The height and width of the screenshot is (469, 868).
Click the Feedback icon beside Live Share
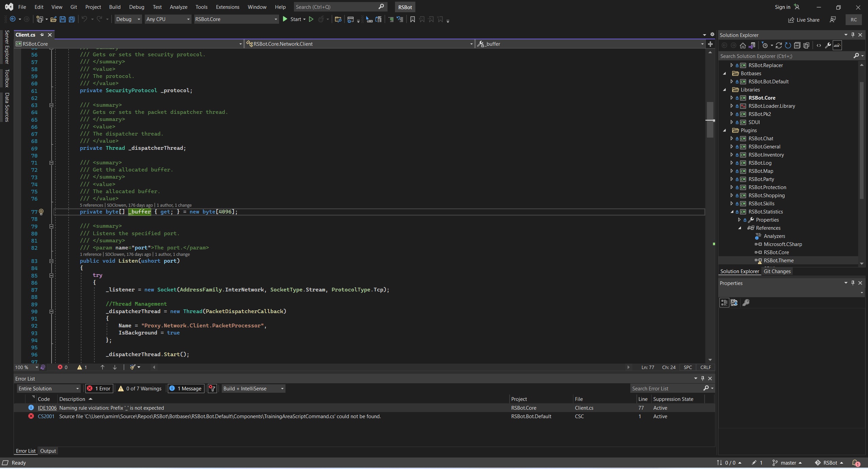[833, 20]
